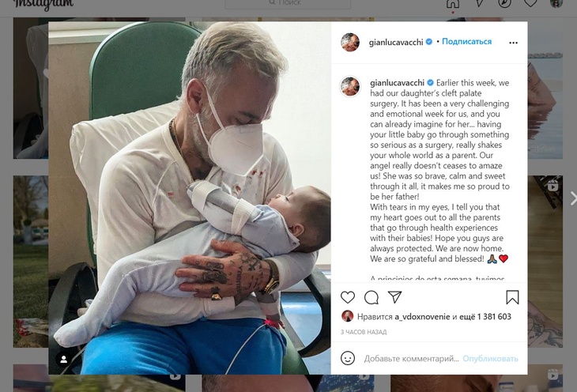Like the post with heart icon
Image resolution: width=577 pixels, height=392 pixels.
click(347, 297)
